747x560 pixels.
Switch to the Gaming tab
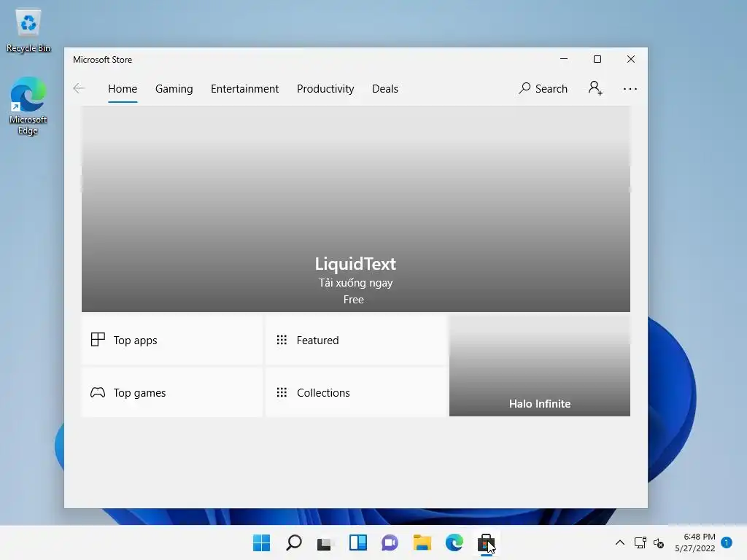[174, 89]
